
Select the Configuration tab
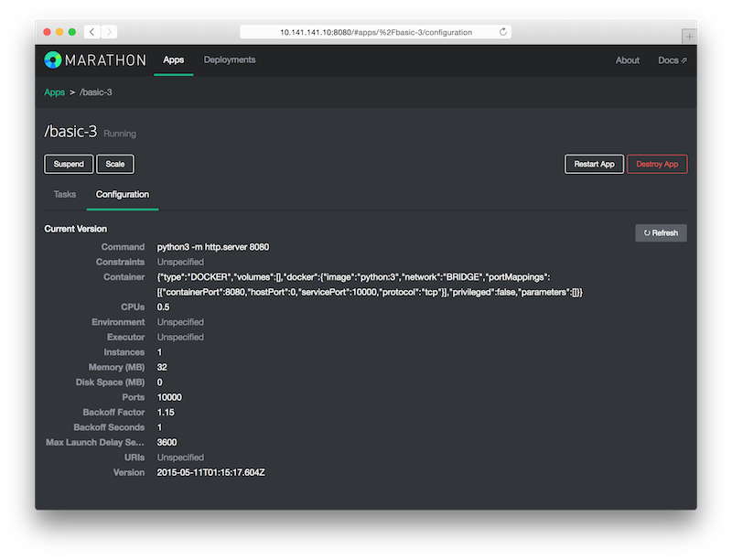coord(123,195)
